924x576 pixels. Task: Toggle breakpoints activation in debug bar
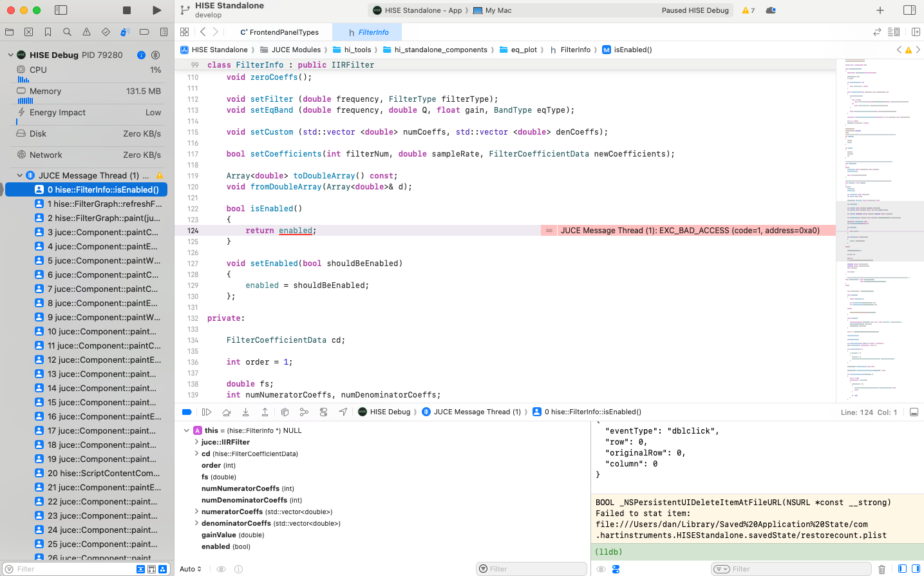pos(187,412)
